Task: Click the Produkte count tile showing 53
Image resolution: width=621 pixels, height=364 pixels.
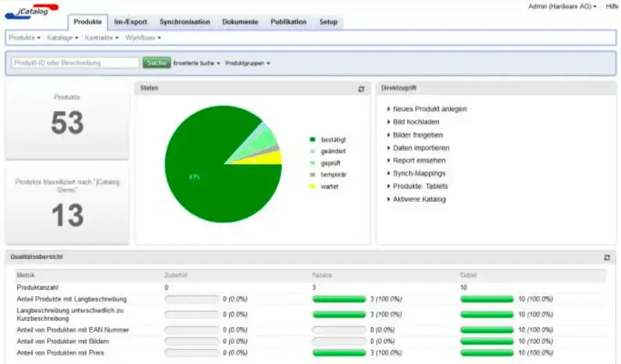Action: pyautogui.click(x=67, y=120)
